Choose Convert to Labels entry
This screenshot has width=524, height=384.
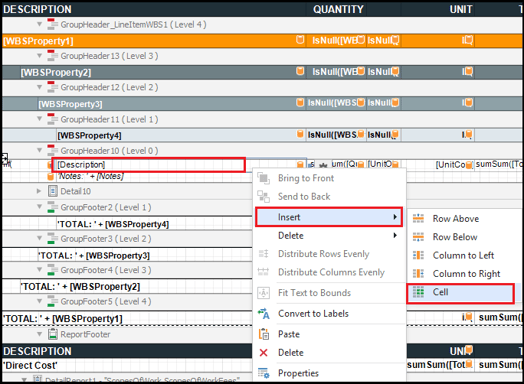pos(329,313)
